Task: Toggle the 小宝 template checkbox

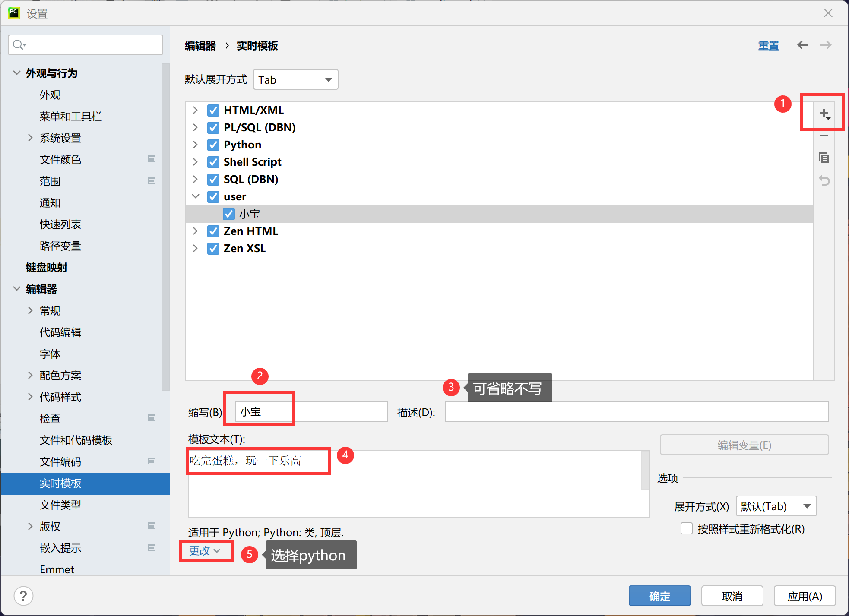Action: (229, 214)
